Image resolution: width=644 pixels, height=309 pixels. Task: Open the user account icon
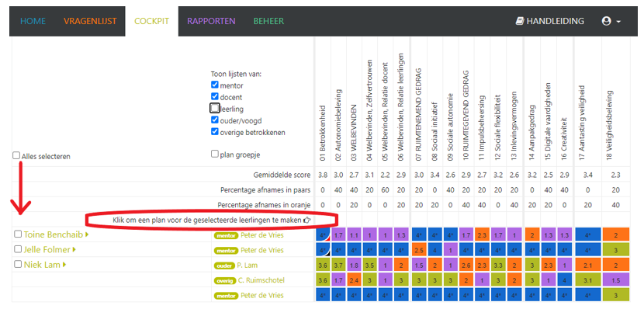pos(606,21)
